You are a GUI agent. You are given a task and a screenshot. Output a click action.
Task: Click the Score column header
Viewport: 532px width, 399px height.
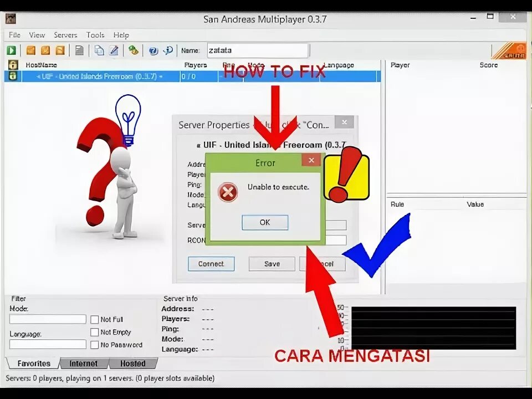coord(489,65)
